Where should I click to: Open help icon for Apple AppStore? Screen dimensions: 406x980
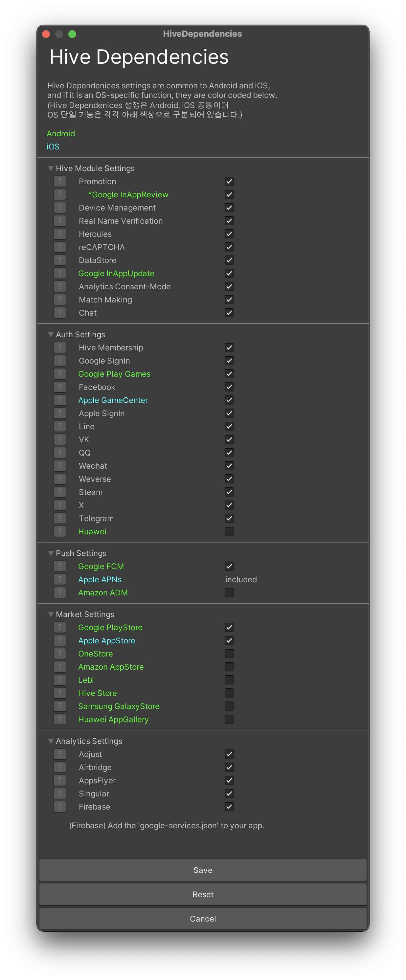[60, 640]
